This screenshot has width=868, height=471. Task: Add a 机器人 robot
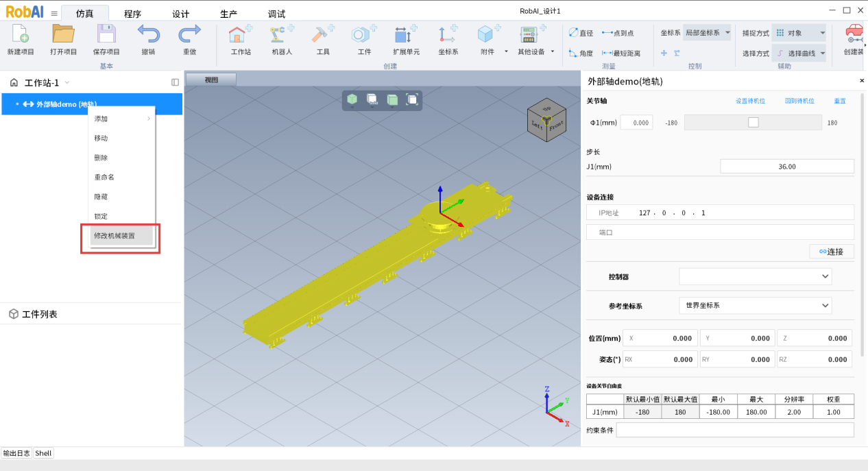click(282, 40)
